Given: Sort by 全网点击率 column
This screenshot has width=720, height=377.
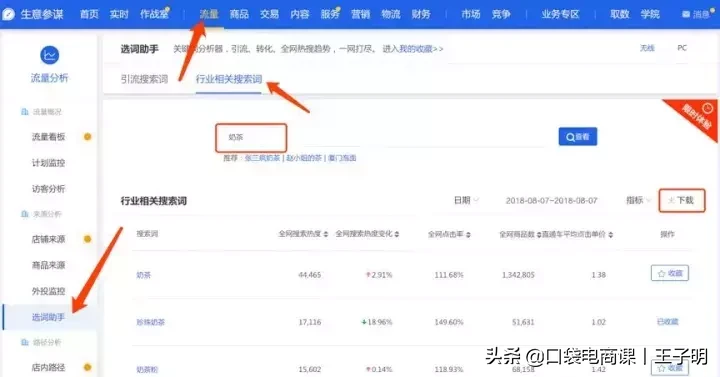Looking at the screenshot, I should 449,234.
